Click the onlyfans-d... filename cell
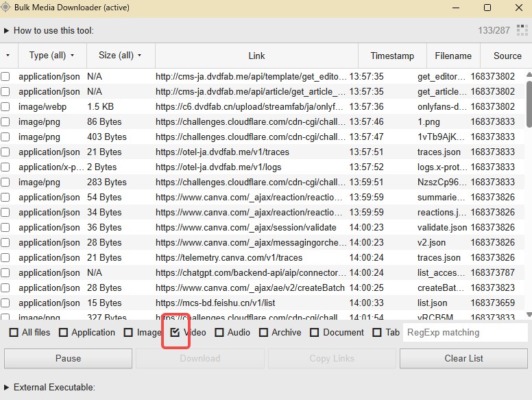This screenshot has width=532, height=400. [x=442, y=106]
